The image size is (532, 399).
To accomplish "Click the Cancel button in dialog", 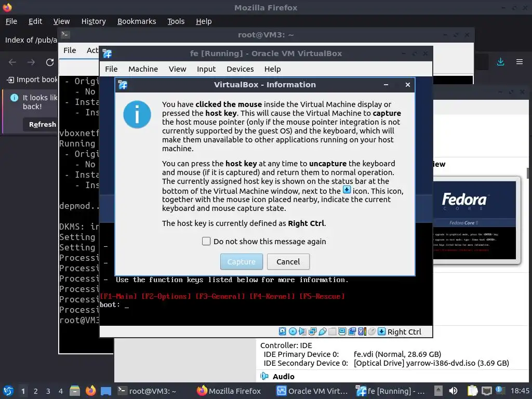I will pyautogui.click(x=288, y=262).
